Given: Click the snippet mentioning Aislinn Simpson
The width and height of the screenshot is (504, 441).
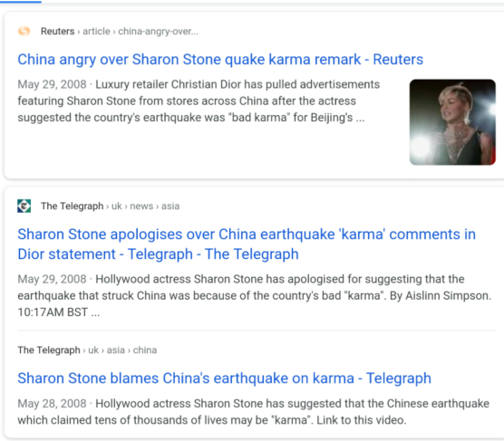Looking at the screenshot, I should (255, 295).
